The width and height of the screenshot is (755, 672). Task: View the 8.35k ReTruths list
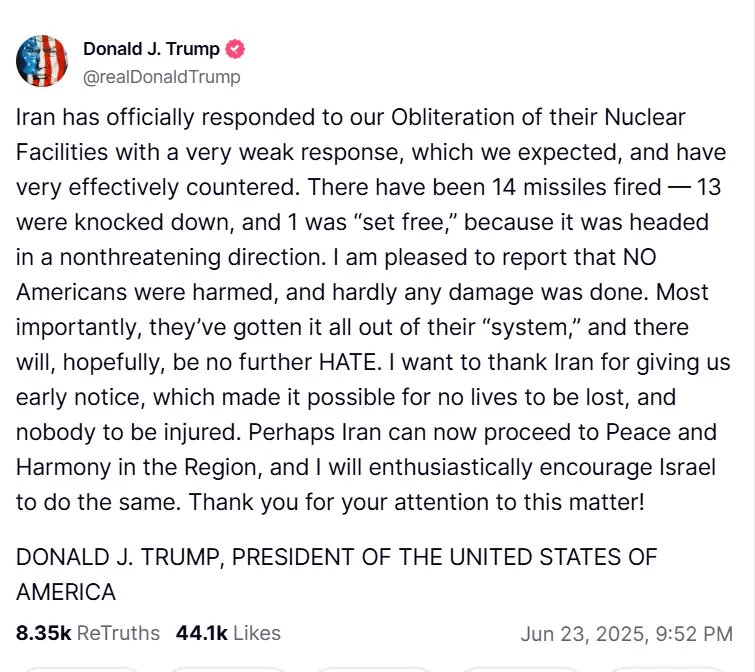[x=88, y=633]
